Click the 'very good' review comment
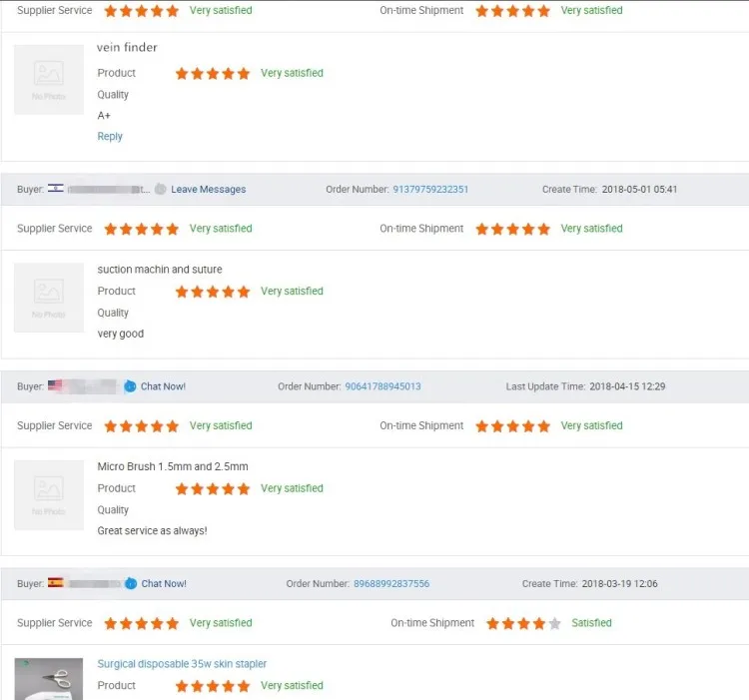The image size is (749, 700). pos(121,334)
